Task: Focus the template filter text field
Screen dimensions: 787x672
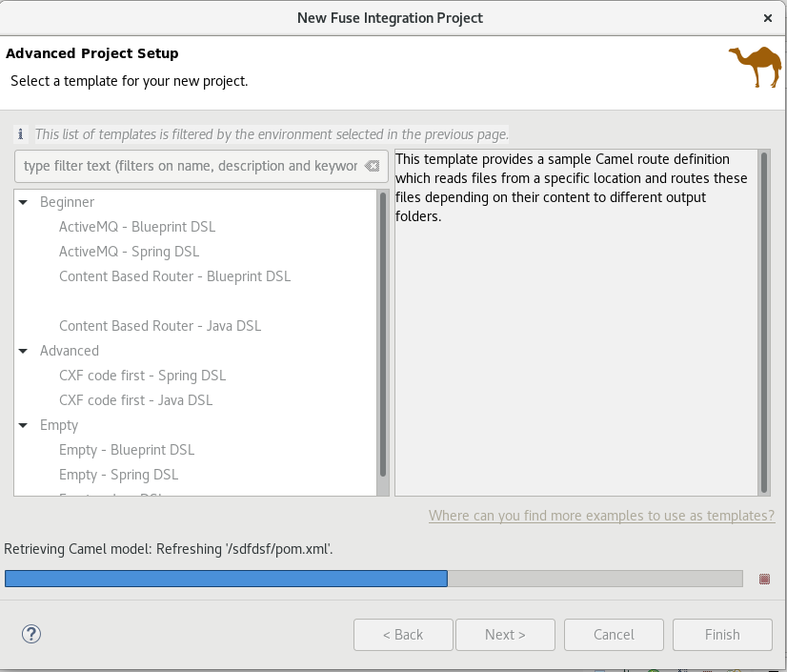Action: [x=189, y=166]
